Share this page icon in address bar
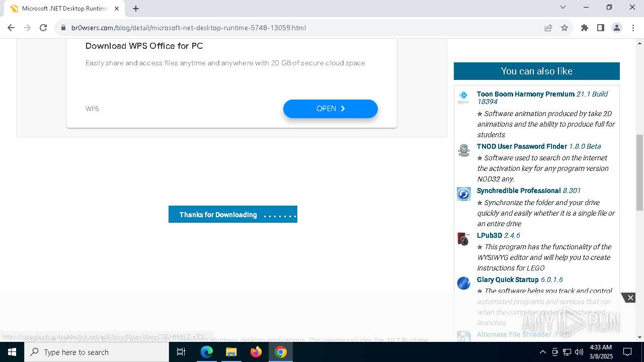 point(548,28)
